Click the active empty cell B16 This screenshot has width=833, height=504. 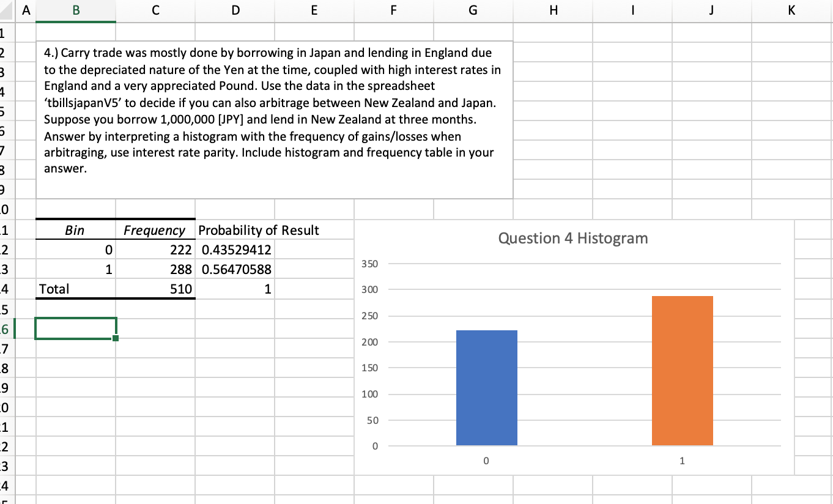tap(76, 328)
